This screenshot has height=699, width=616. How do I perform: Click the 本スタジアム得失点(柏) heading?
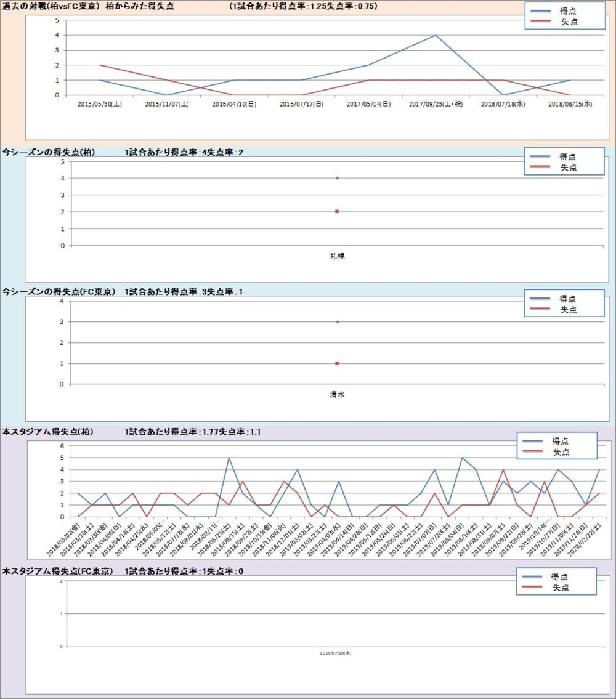click(47, 432)
